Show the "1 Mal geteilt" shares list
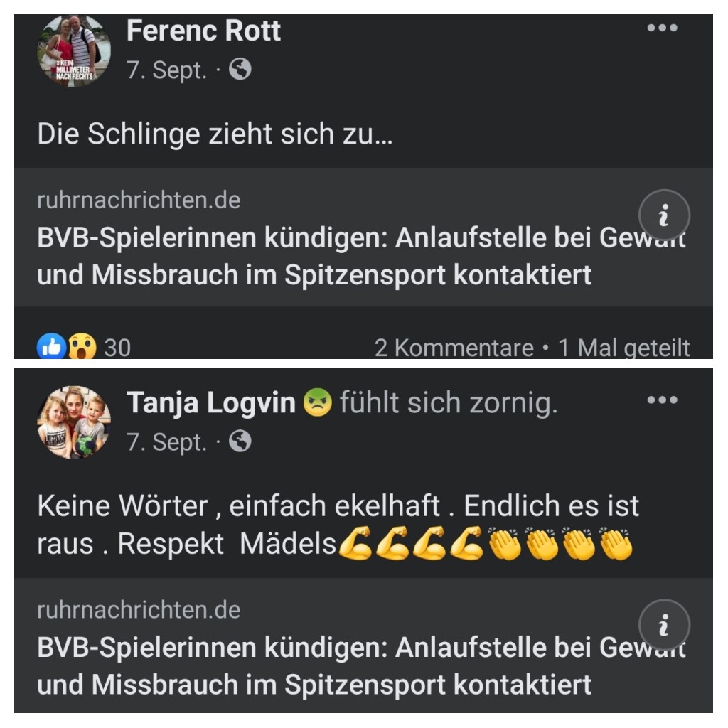Screen dimensions: 728x728 623,348
